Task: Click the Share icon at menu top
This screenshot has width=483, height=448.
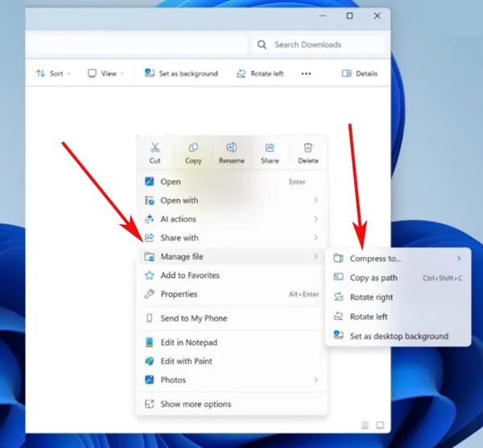Action: pyautogui.click(x=270, y=148)
